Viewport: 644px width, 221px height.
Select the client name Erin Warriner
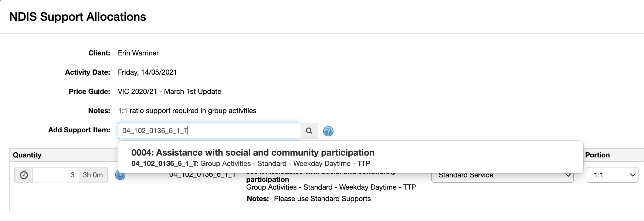(x=138, y=53)
